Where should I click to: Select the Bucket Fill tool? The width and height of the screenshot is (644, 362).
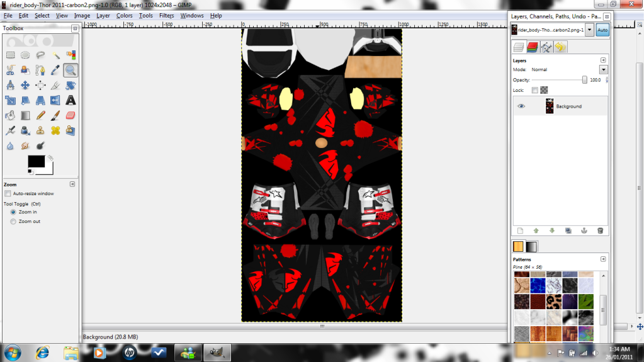(10, 115)
